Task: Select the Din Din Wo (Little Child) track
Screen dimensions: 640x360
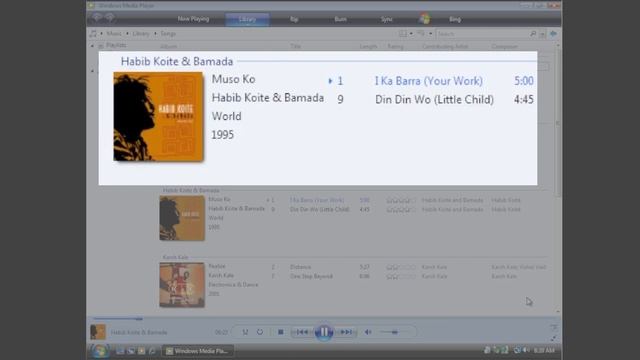Action: [320, 209]
